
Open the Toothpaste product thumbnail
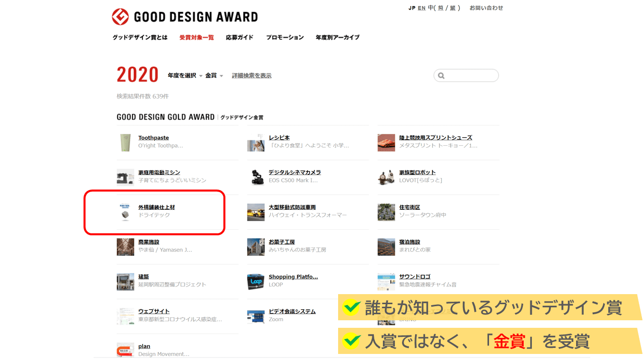point(125,142)
